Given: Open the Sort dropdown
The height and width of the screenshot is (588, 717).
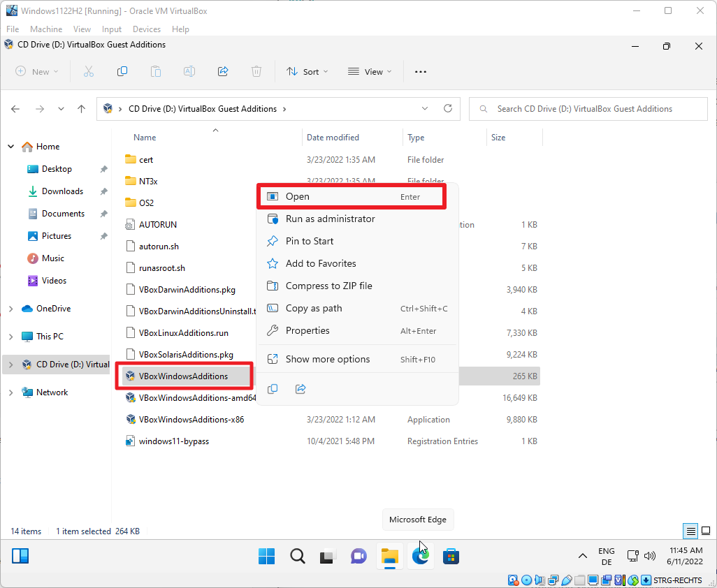Looking at the screenshot, I should pyautogui.click(x=307, y=72).
